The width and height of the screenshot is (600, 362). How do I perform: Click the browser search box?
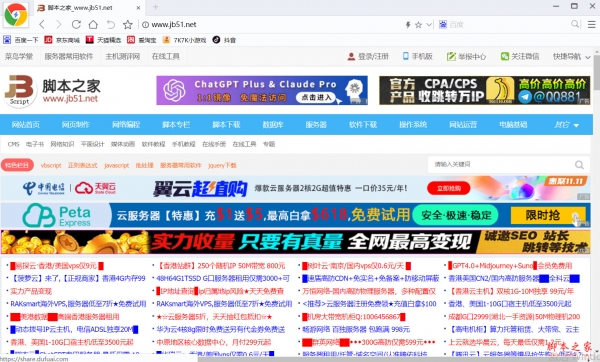coord(509,24)
